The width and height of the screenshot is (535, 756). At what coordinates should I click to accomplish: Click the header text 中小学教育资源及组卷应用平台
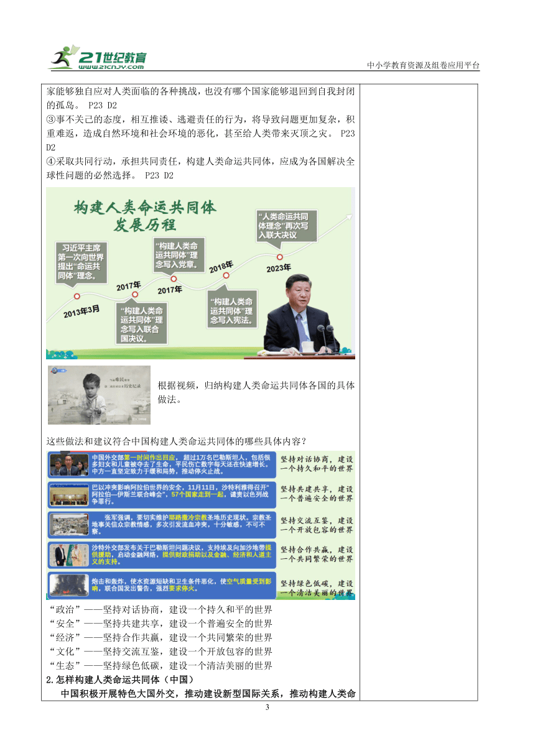pos(423,66)
